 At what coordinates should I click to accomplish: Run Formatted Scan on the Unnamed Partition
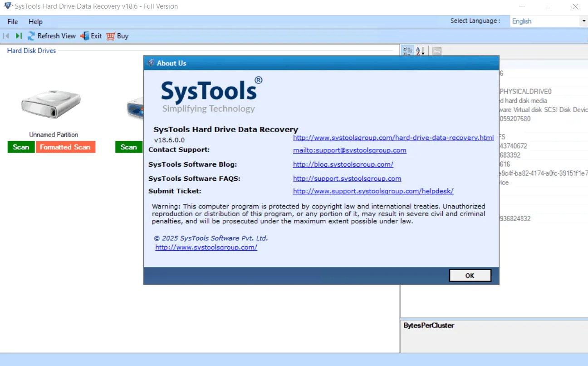click(65, 147)
